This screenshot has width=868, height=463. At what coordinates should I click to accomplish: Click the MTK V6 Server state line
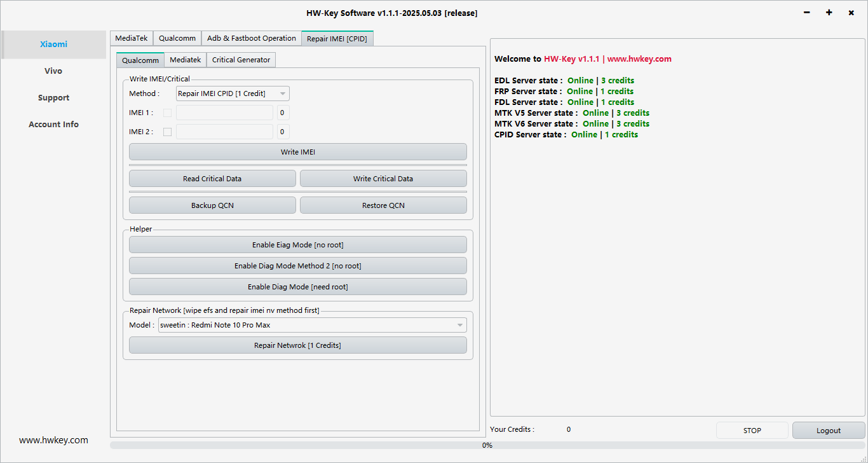pyautogui.click(x=572, y=124)
